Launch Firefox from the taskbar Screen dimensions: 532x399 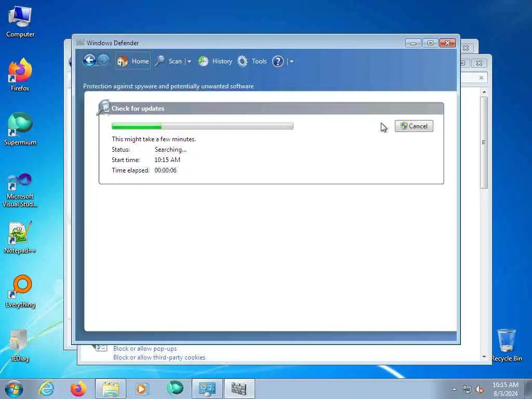(x=78, y=389)
